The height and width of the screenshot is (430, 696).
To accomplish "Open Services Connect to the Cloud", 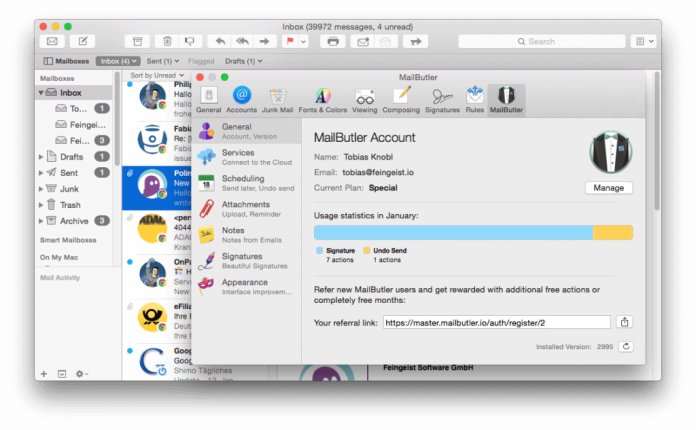I will tap(247, 157).
